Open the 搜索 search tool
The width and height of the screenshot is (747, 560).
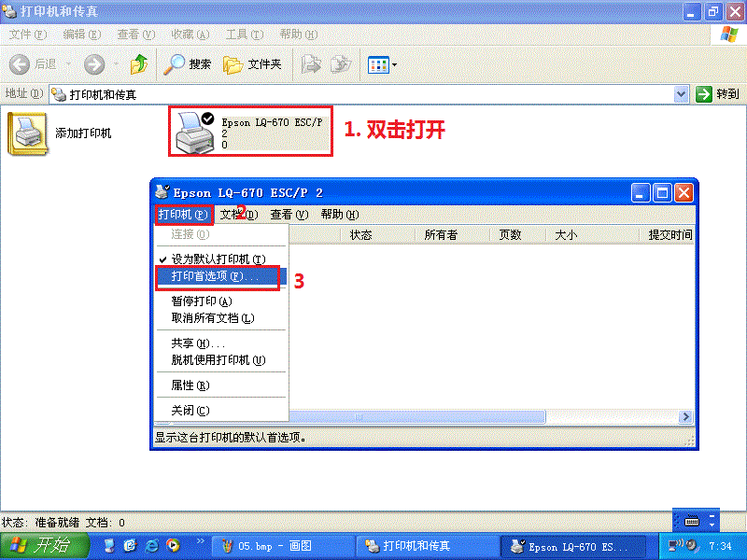188,64
